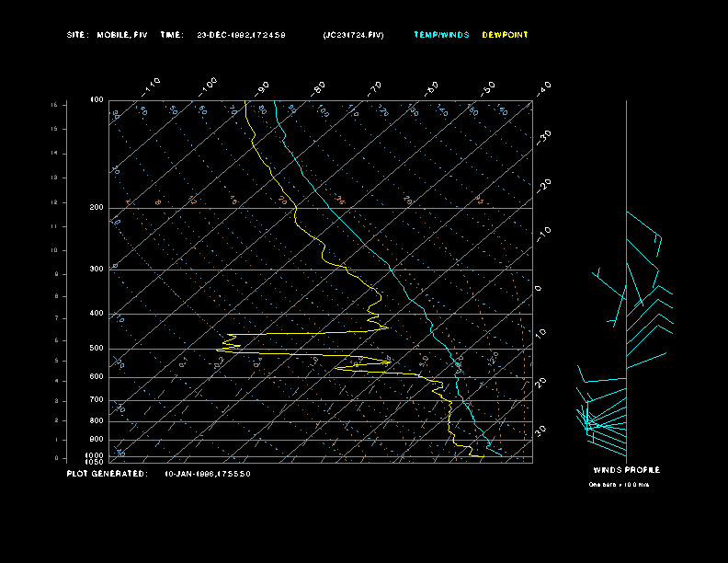Image resolution: width=728 pixels, height=563 pixels.
Task: Click the 500 pressure level label
Action: coord(97,348)
